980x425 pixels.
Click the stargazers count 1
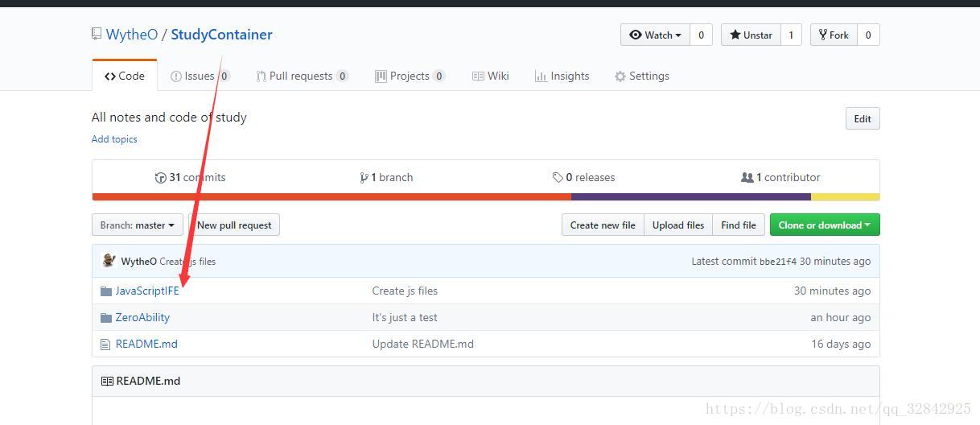pyautogui.click(x=791, y=35)
